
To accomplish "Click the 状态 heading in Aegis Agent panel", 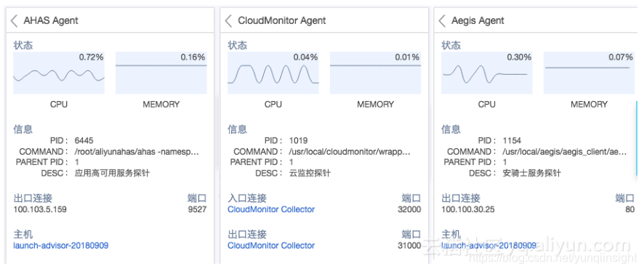I will coord(451,45).
